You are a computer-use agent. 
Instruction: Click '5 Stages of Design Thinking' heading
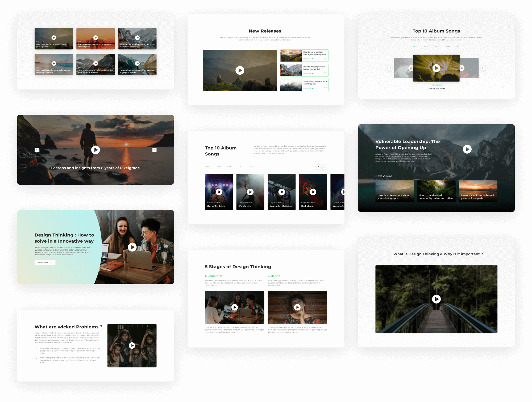tap(238, 266)
